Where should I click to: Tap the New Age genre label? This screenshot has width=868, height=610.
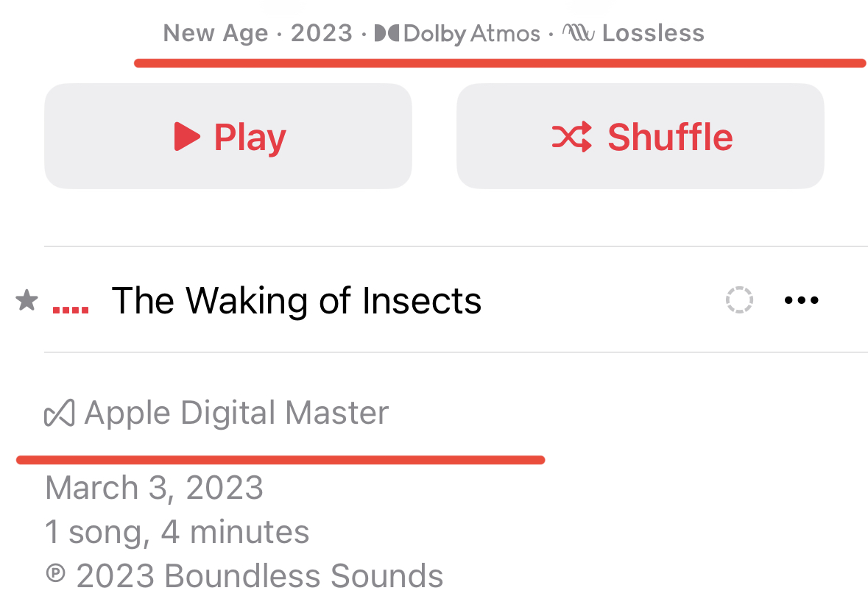(x=215, y=33)
